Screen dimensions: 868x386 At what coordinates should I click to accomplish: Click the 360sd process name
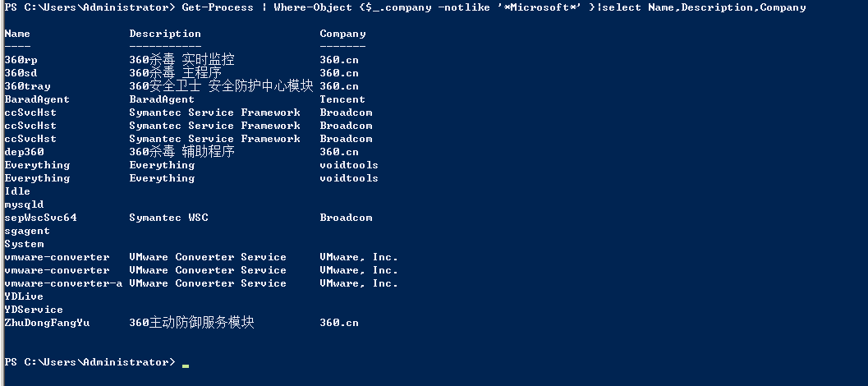tap(21, 73)
